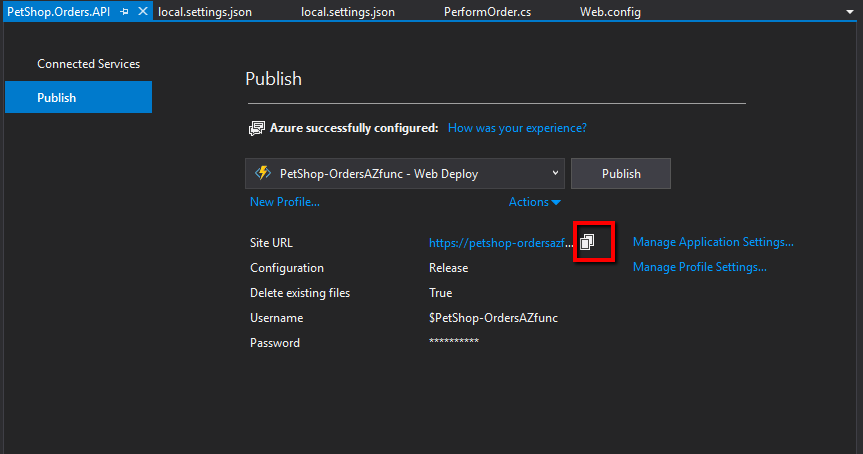Viewport: 863px width, 454px height.
Task: Click the Delete existing files label
Action: pyautogui.click(x=300, y=293)
